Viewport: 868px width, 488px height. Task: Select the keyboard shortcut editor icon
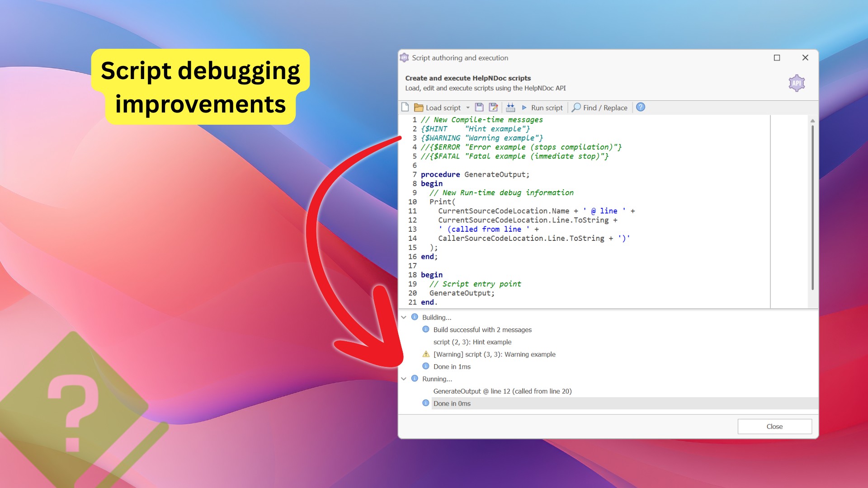pos(510,107)
